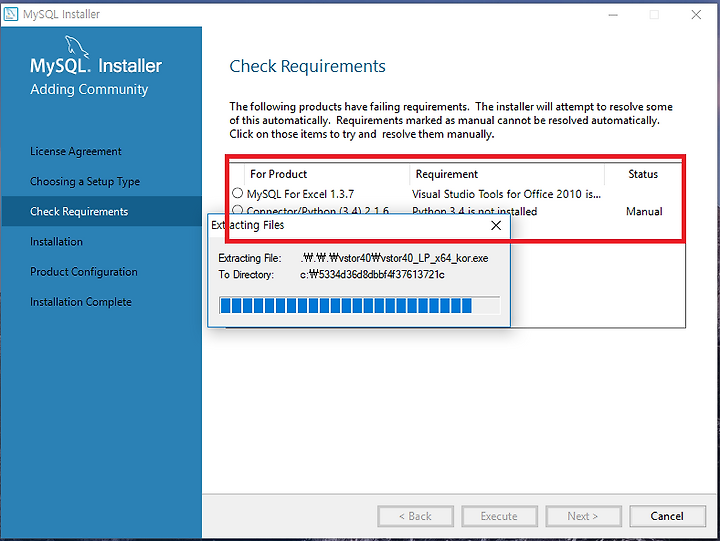Click the Visual Studio Tools for Office requirement
Viewport: 720px width, 541px height.
pyautogui.click(x=506, y=194)
